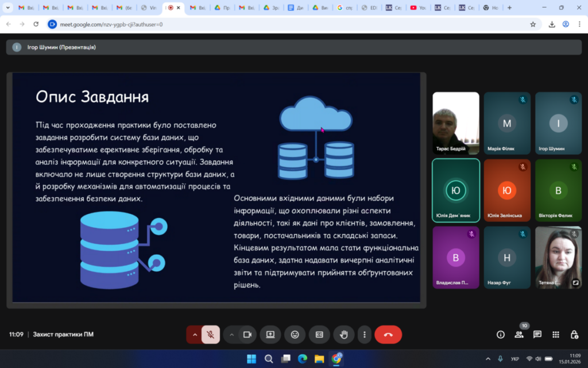This screenshot has width=588, height=368.
Task: Open meeting details info icon
Action: (x=500, y=335)
